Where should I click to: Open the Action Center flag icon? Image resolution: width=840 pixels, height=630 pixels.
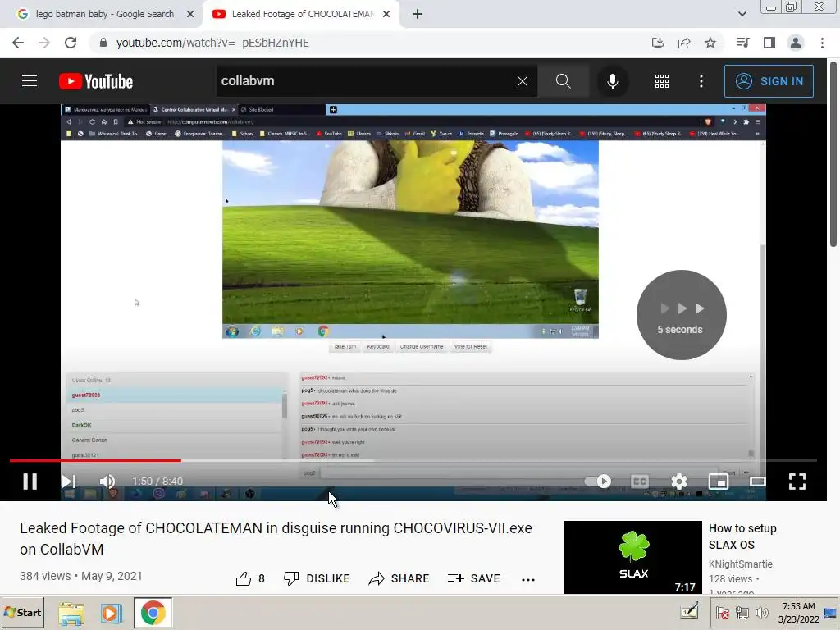point(723,613)
